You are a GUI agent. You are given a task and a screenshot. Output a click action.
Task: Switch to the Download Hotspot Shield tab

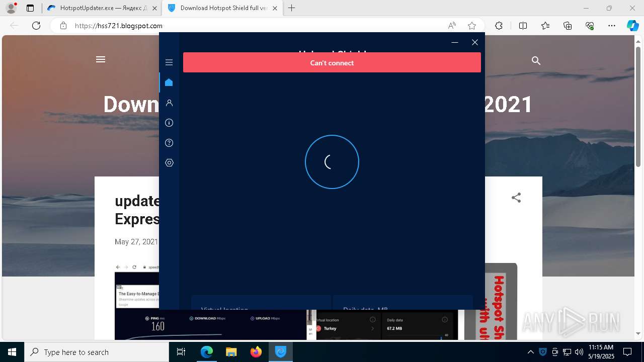[x=219, y=8]
